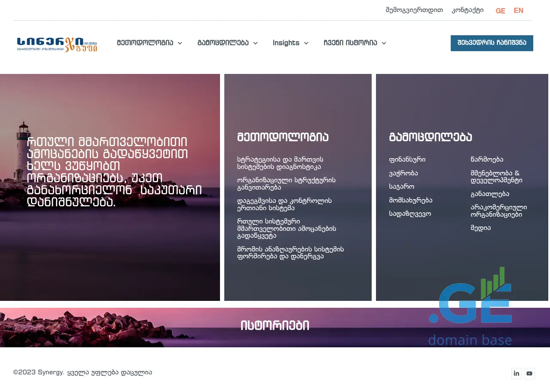Expand the მეთოდოლოგია menu chevron
This screenshot has height=392, width=550.
click(x=180, y=43)
